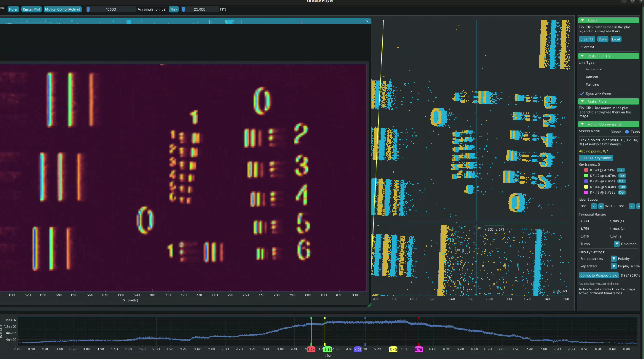Click the Compute Warped View button
This screenshot has height=359, width=644.
598,276
